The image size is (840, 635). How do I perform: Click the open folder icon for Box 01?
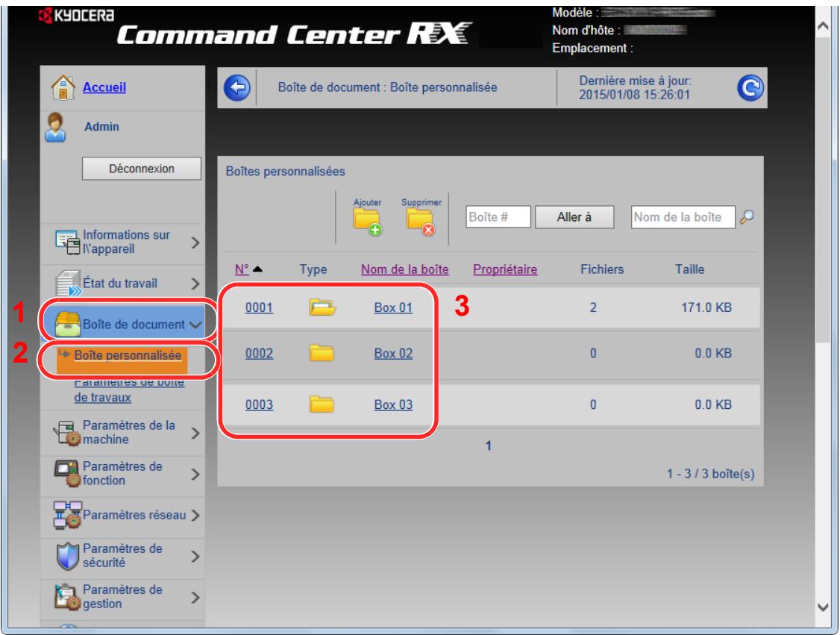pos(322,307)
